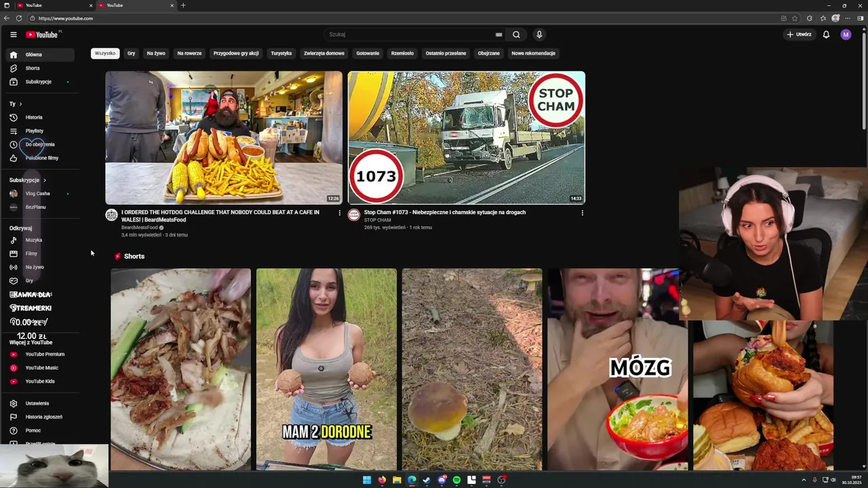Play the hotdog challenge video thumbnail
This screenshot has width=868, height=488.
224,138
